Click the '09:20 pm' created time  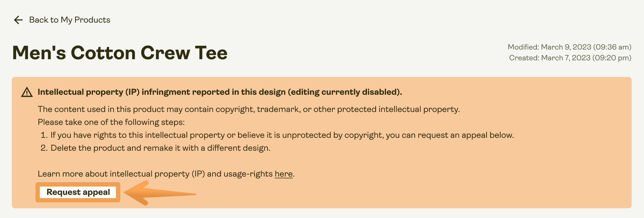[612, 58]
